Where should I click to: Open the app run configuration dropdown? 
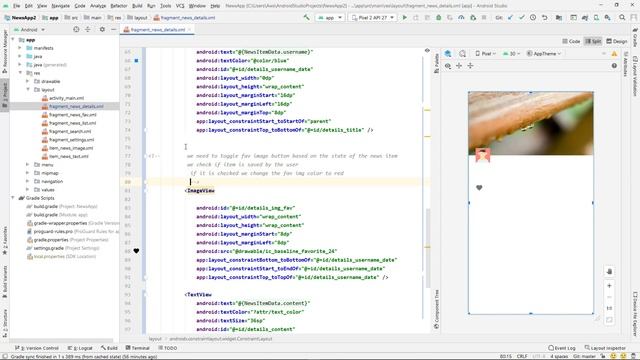[x=329, y=18]
